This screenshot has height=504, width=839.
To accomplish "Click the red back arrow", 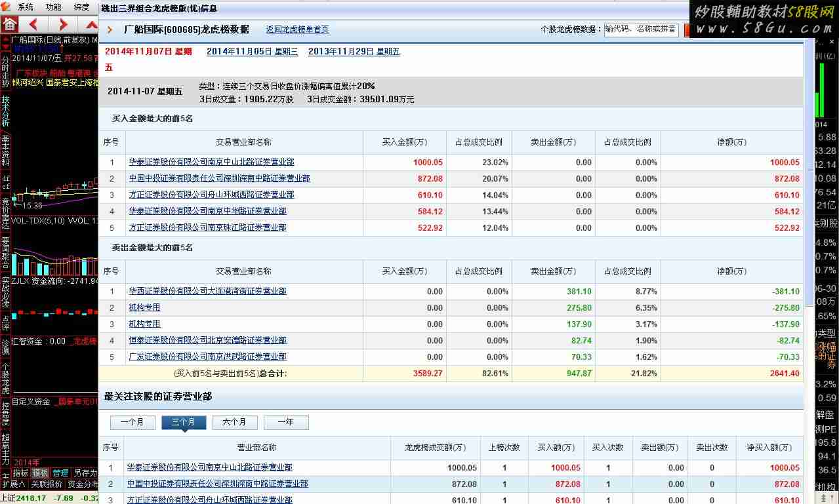I will click(x=33, y=25).
